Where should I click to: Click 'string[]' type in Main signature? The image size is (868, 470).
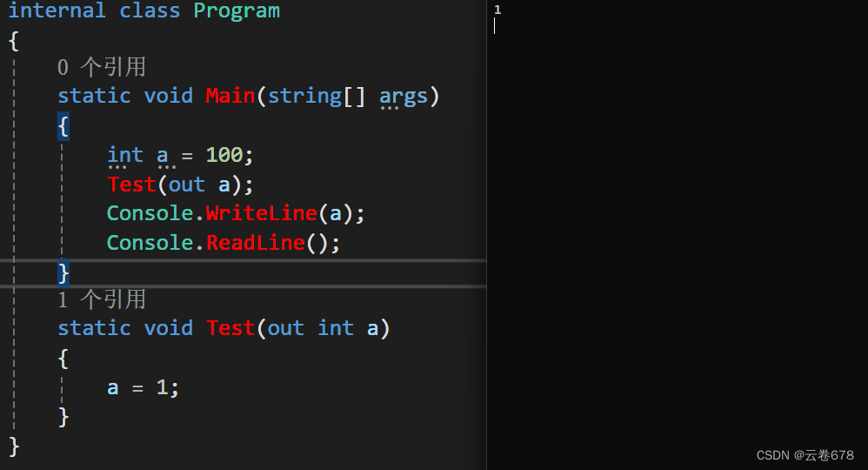click(x=317, y=96)
